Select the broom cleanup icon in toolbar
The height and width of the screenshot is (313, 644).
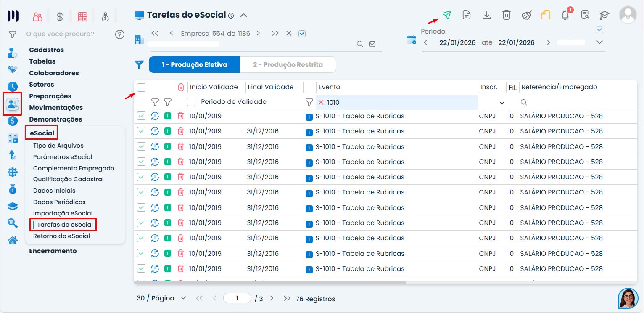(526, 14)
